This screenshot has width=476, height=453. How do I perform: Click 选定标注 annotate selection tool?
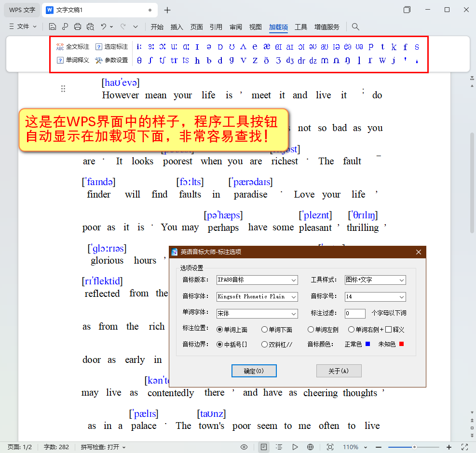(111, 47)
